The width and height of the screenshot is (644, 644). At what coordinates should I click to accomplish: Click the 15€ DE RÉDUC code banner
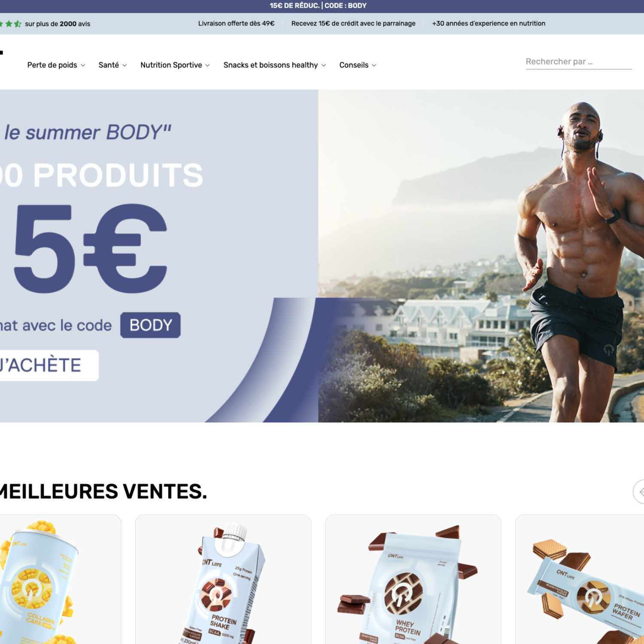(x=318, y=6)
